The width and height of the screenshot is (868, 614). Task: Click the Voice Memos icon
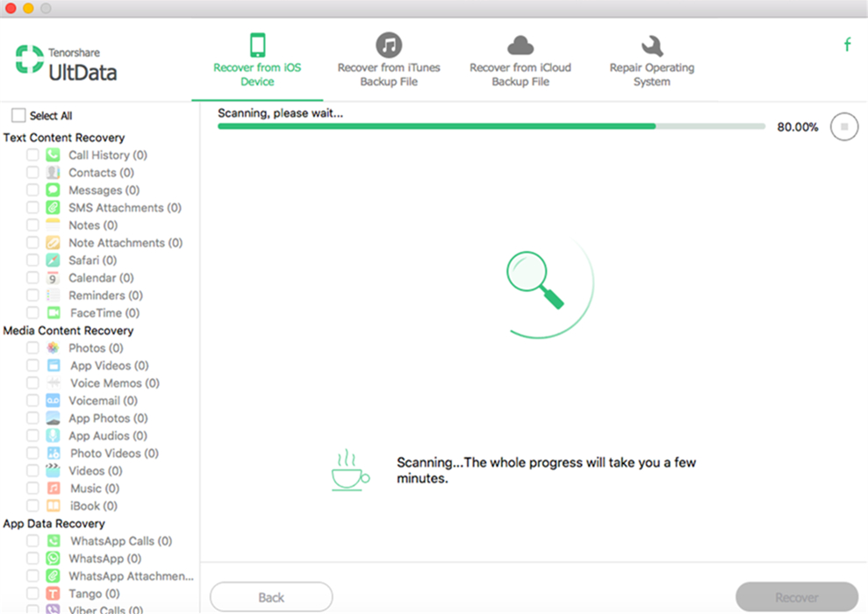pos(54,382)
